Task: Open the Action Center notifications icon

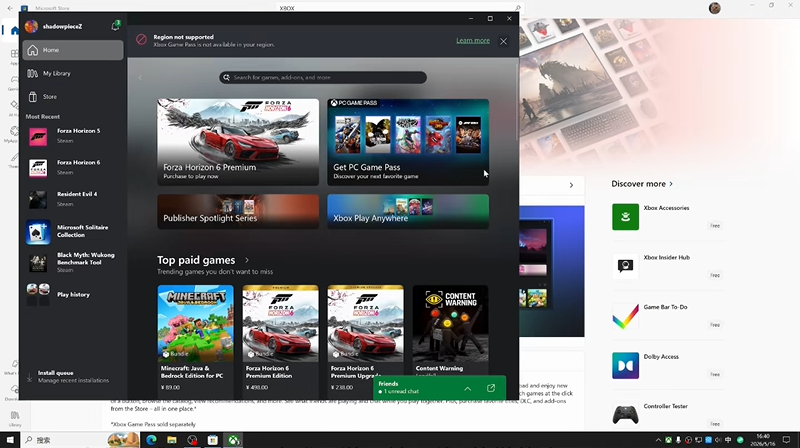Action: pos(786,440)
